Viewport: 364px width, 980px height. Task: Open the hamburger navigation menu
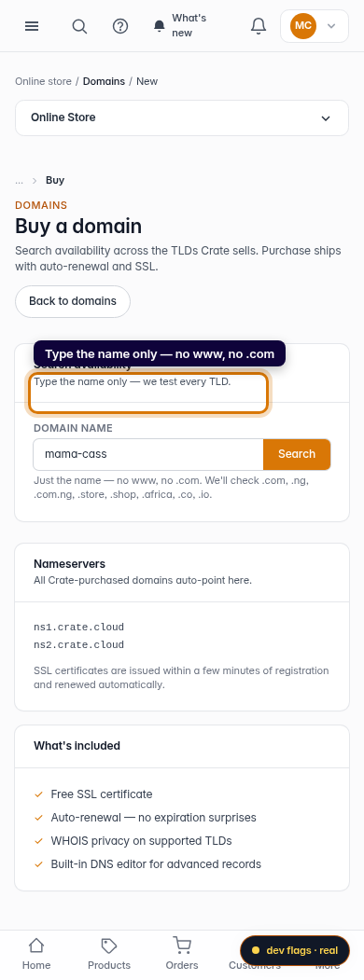click(32, 25)
